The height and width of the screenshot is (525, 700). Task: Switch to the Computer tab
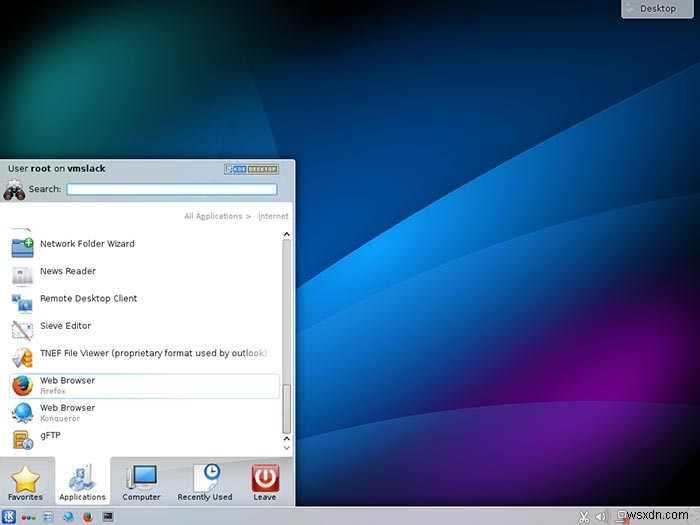[141, 482]
